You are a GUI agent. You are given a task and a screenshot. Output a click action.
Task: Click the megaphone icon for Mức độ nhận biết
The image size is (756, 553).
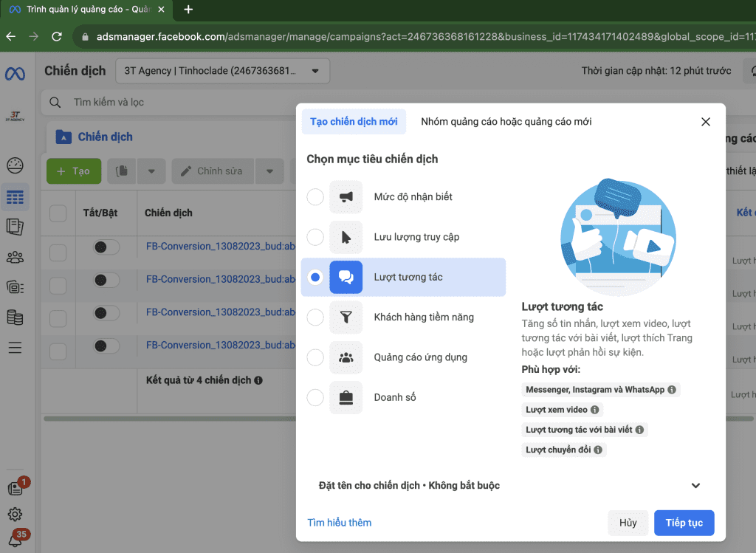point(346,196)
